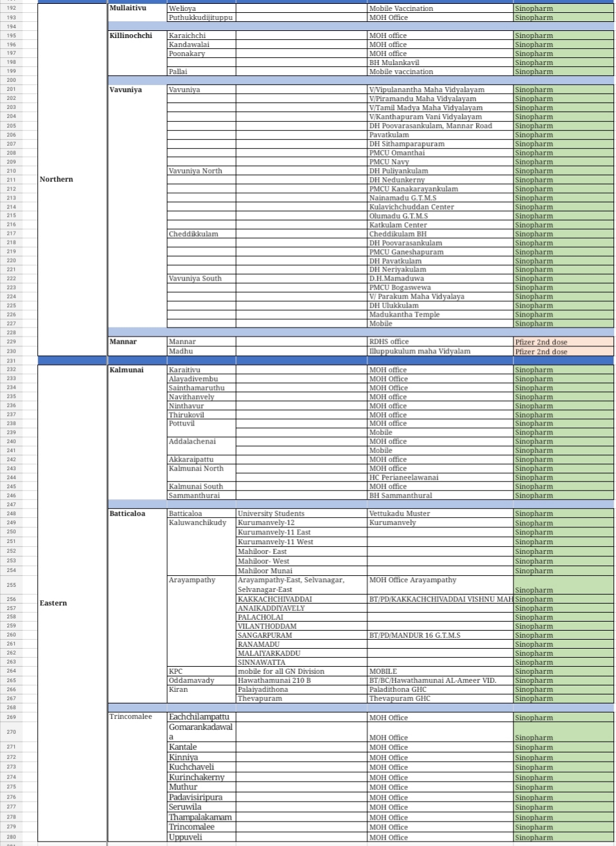Select the Vavuniya North cell
The image size is (616, 846).
202,171
